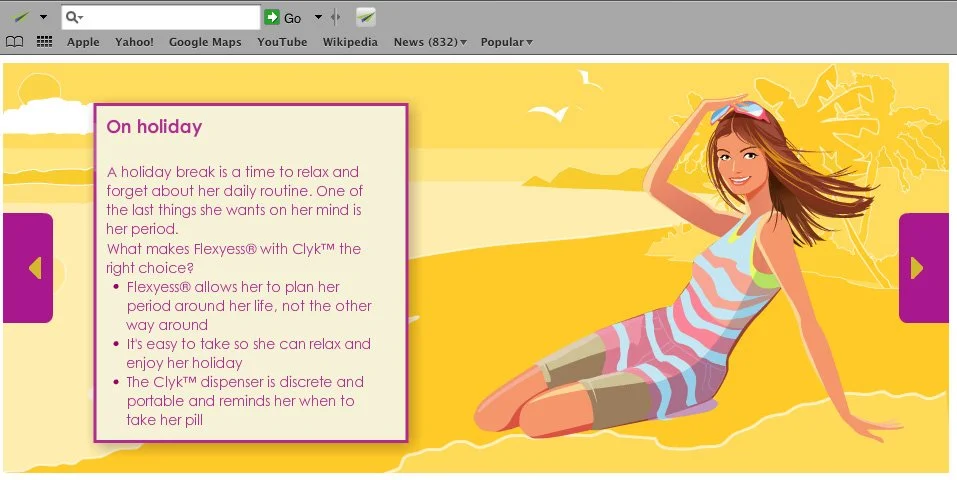
Task: Go to previous slide with left arrow
Action: (28, 267)
